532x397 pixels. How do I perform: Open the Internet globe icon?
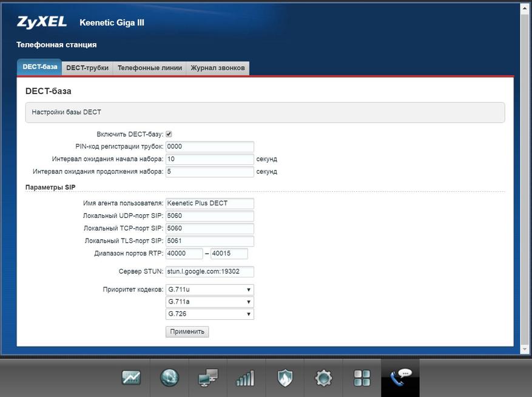coord(169,378)
